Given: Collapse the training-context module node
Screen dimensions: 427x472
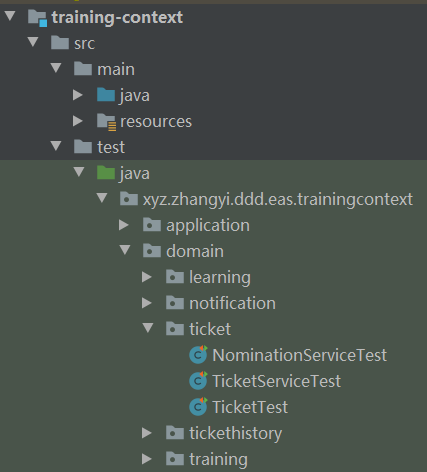Looking at the screenshot, I should click(x=10, y=16).
